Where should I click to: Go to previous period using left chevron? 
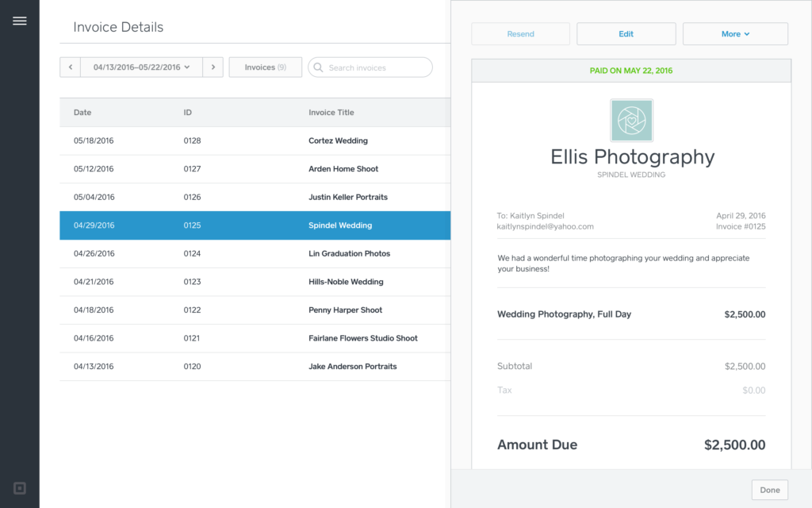(x=70, y=67)
